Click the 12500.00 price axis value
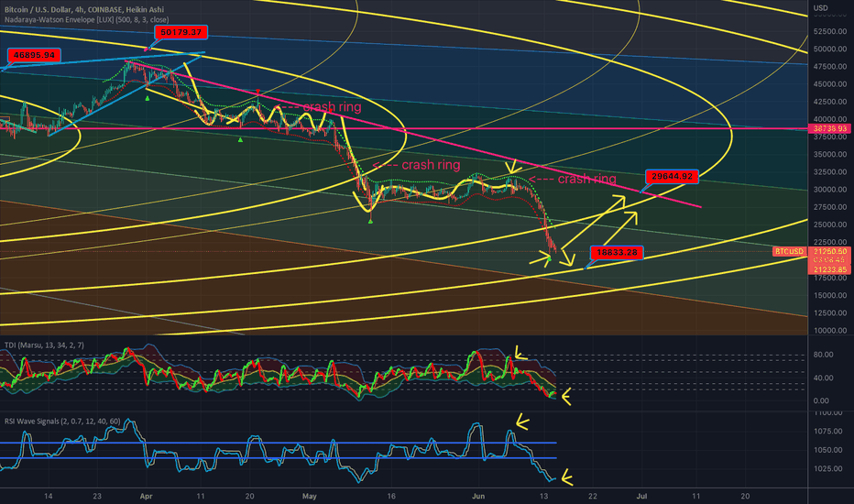854x504 pixels. pyautogui.click(x=830, y=312)
